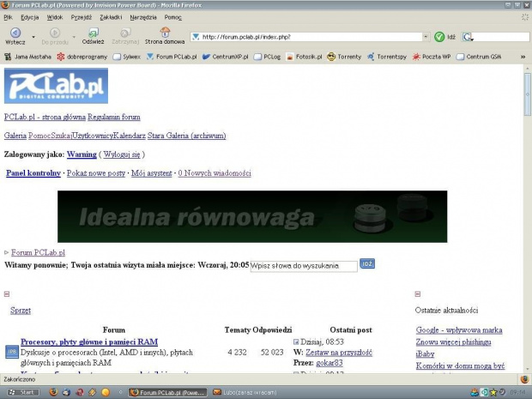Viewport: 532px width, 399px height.
Task: Launch Firefox from quick launch taskbar
Action: (53, 392)
